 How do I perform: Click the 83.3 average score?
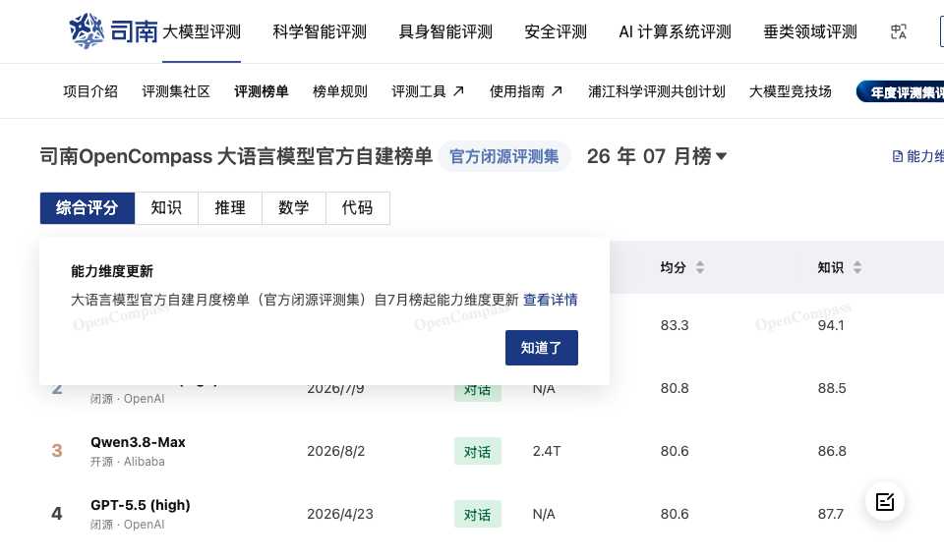(x=675, y=325)
